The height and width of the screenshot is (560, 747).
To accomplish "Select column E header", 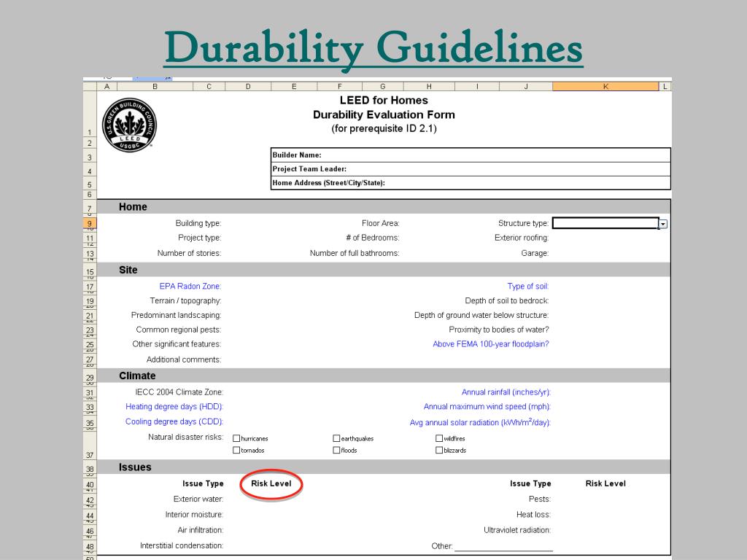I will (294, 86).
